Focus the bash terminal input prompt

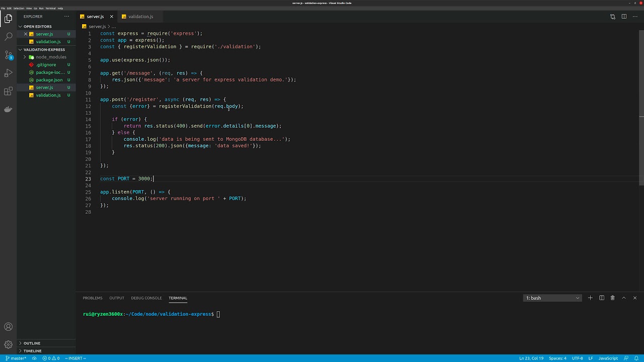click(x=218, y=314)
